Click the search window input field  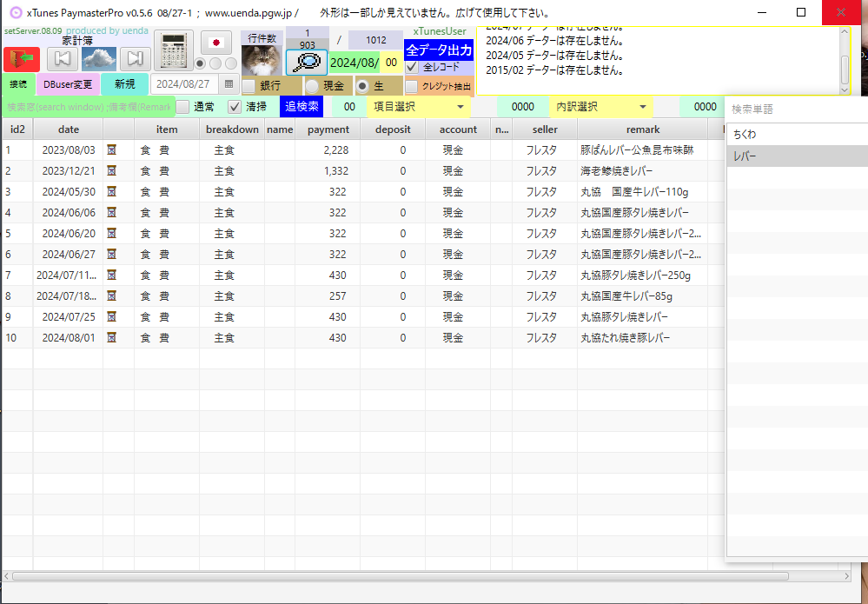87,107
